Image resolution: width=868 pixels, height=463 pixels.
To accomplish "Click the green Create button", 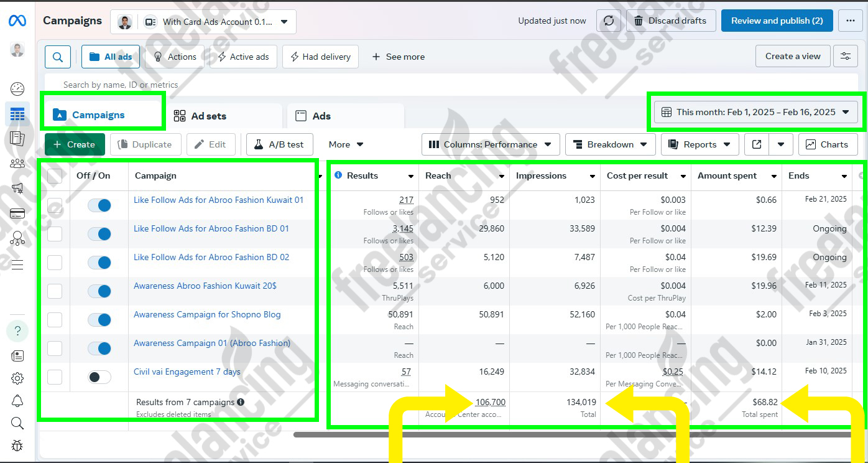I will [75, 144].
